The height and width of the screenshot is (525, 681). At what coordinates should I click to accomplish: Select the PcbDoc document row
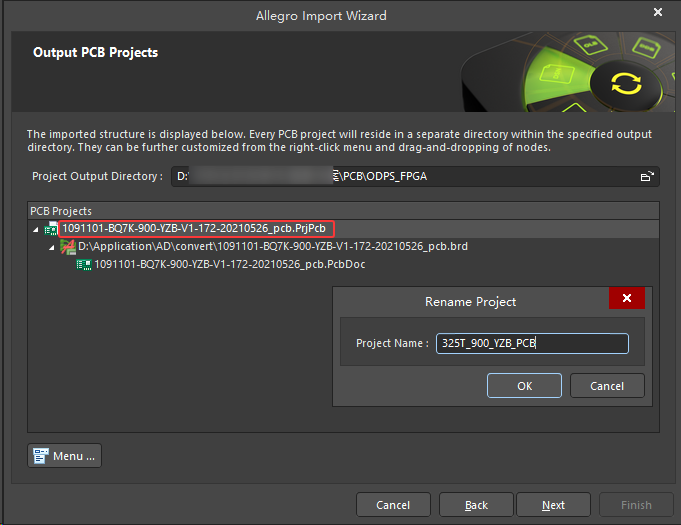click(x=343, y=264)
